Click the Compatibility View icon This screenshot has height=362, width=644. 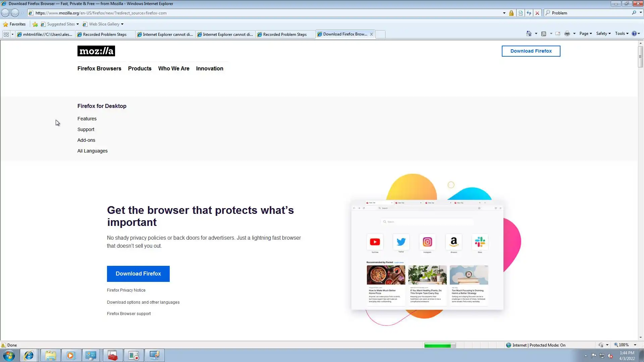click(521, 13)
